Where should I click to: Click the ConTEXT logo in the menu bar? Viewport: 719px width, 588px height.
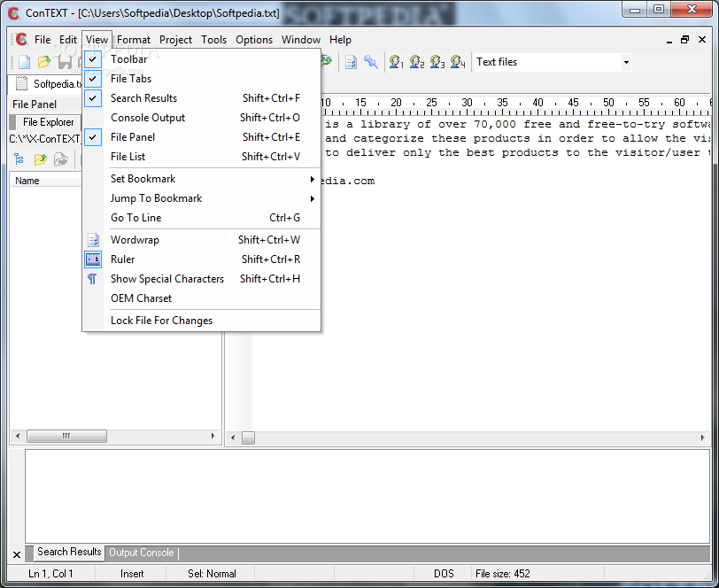[x=21, y=40]
